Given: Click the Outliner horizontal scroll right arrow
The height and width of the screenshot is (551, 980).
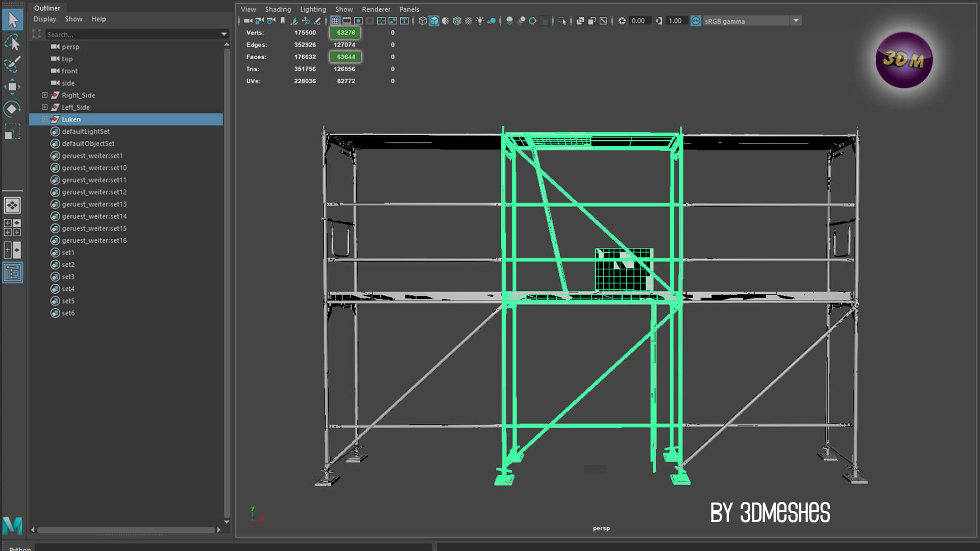Looking at the screenshot, I should pyautogui.click(x=218, y=530).
